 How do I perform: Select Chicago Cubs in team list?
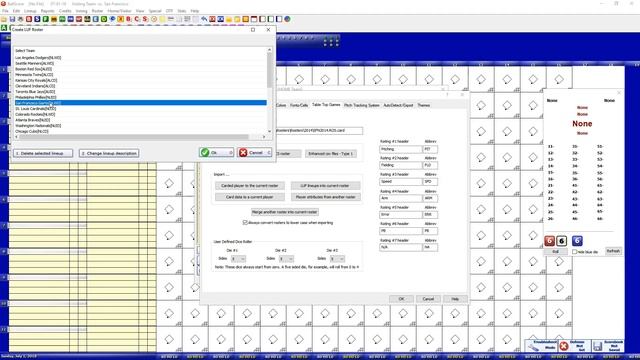point(141,131)
